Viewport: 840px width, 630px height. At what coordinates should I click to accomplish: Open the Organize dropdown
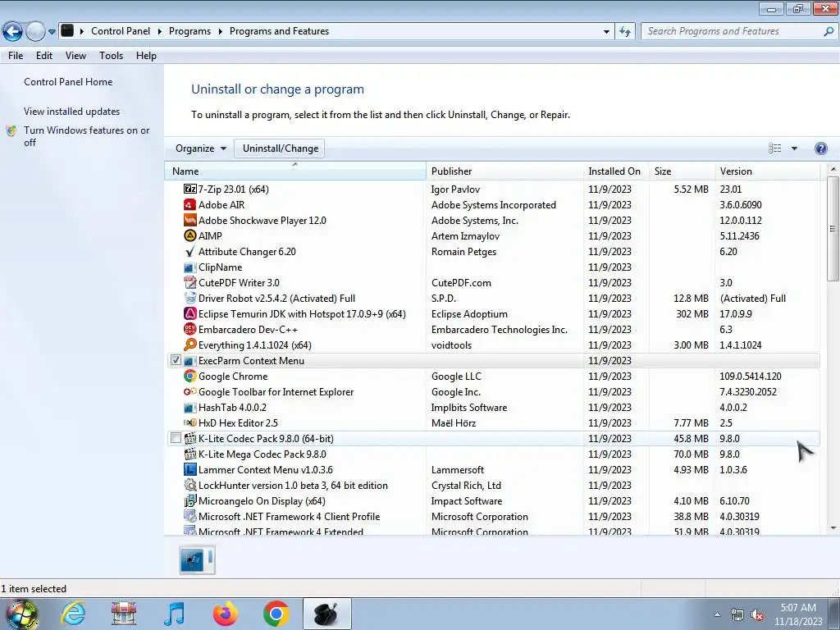point(201,148)
